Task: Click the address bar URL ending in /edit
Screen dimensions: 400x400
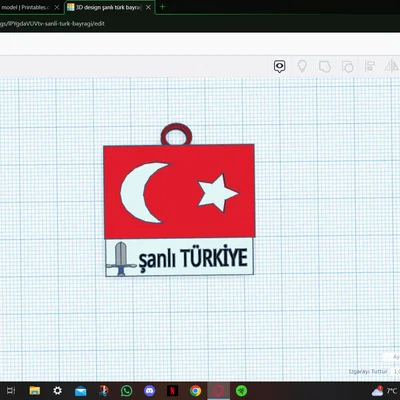Action: coord(52,24)
